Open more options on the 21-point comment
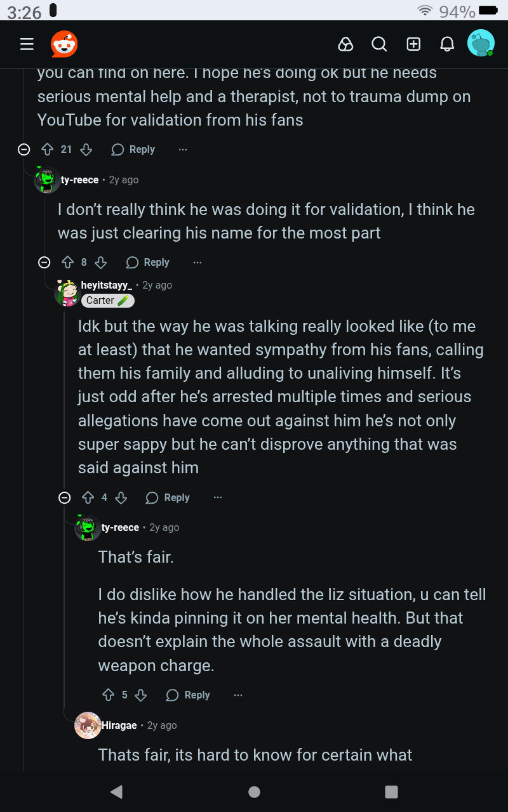 183,150
